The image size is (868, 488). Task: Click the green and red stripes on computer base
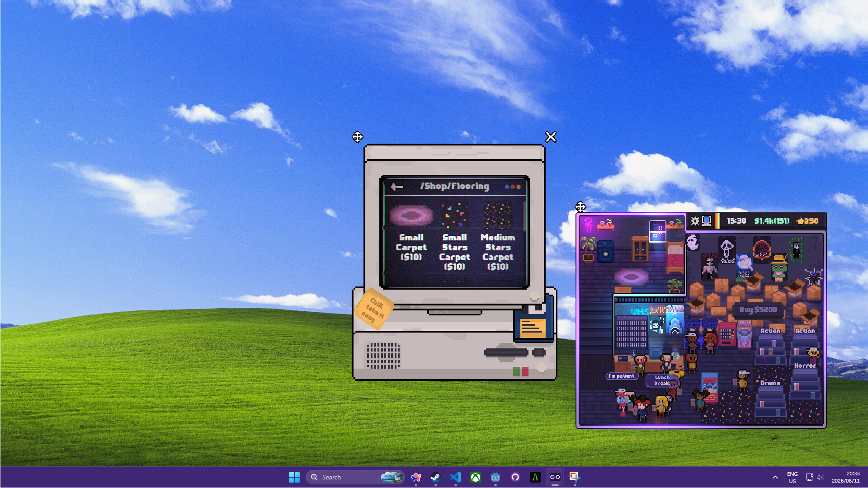click(x=521, y=371)
